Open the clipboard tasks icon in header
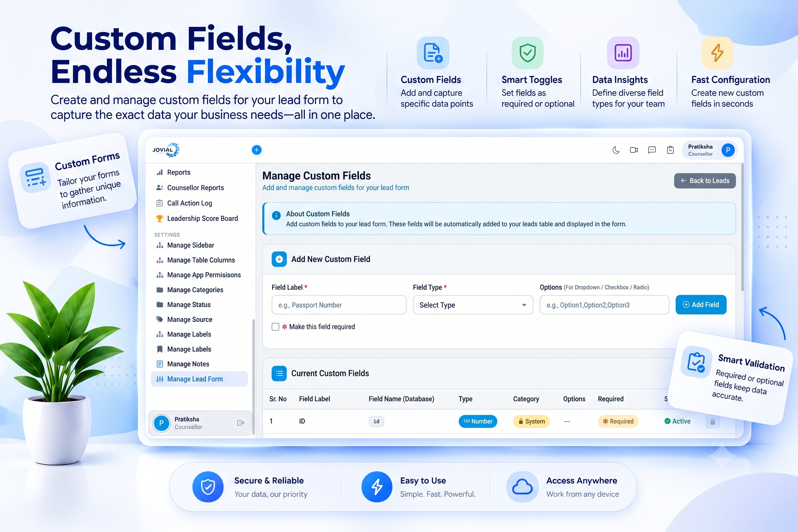Image resolution: width=798 pixels, height=532 pixels. coord(670,150)
